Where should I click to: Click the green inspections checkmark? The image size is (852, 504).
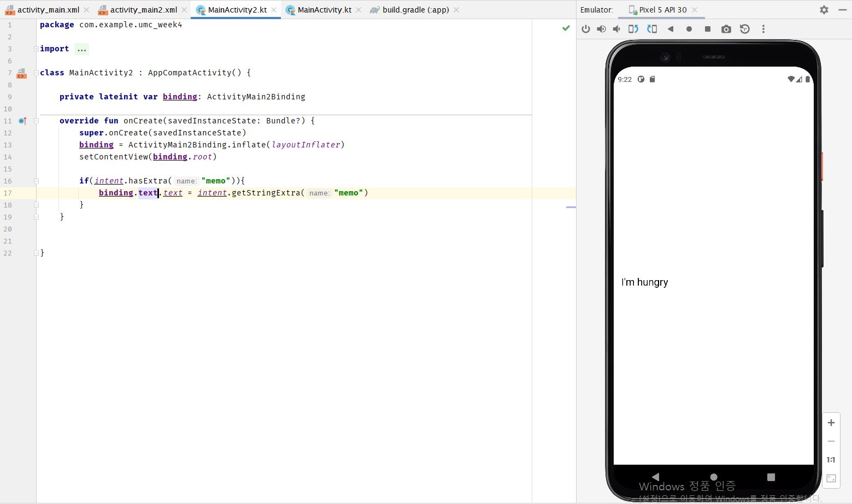pyautogui.click(x=566, y=28)
